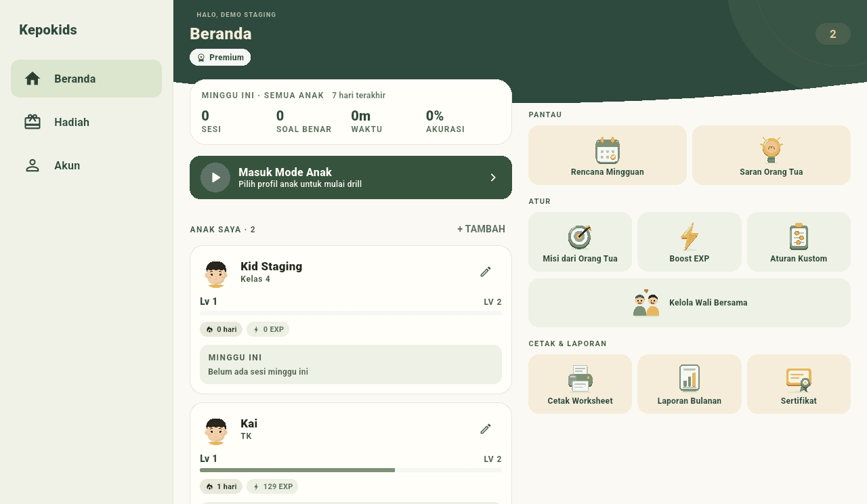
Task: Open Boost EXP lightning icon
Action: (690, 237)
